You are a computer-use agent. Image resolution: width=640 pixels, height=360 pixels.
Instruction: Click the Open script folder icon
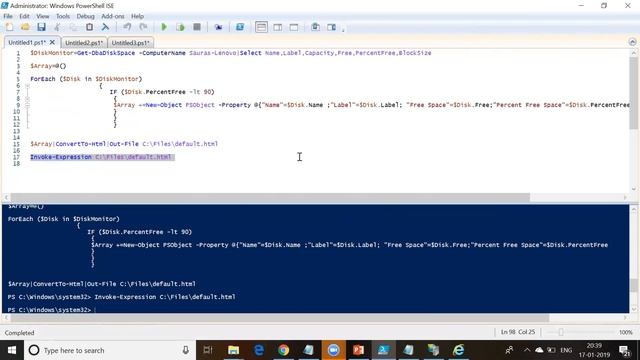coord(25,27)
